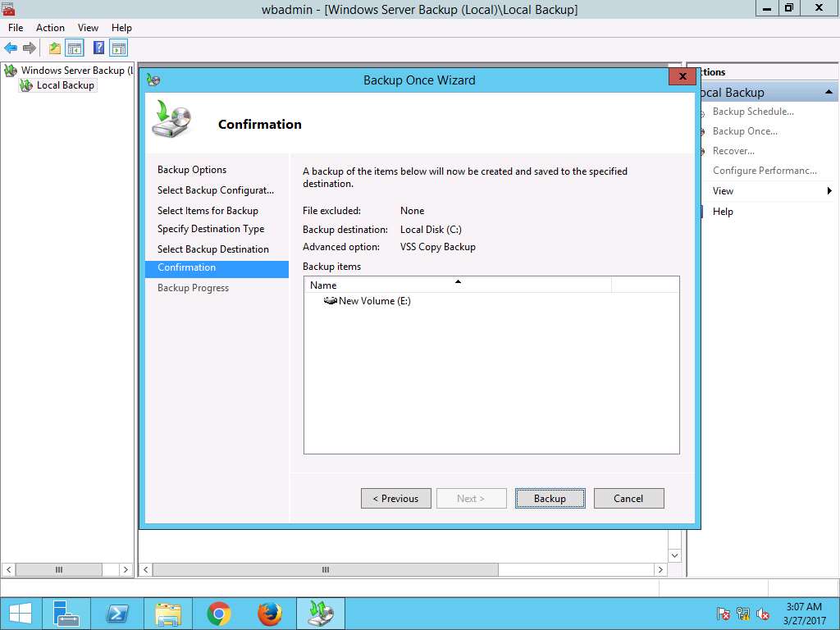
Task: Launch Firefox from taskbar
Action: [x=270, y=614]
